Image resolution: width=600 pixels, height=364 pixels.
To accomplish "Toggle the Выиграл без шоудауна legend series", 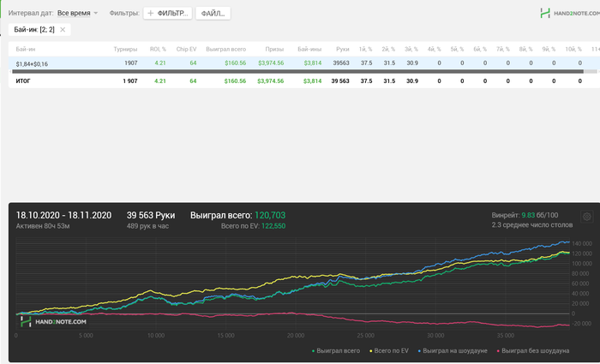I will [x=532, y=350].
